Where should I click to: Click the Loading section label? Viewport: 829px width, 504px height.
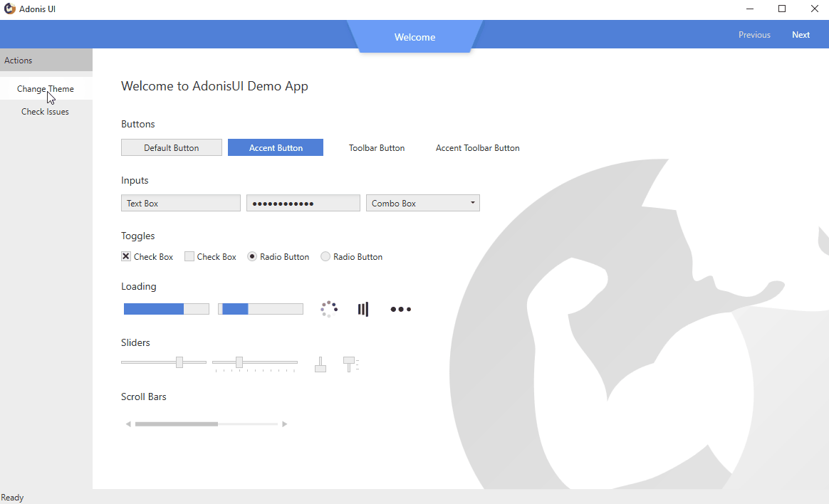click(x=138, y=286)
